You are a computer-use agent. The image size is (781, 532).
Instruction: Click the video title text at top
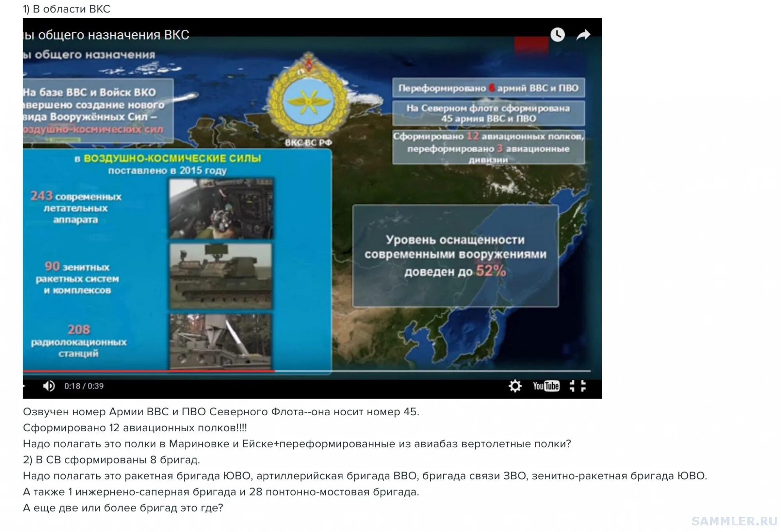106,35
